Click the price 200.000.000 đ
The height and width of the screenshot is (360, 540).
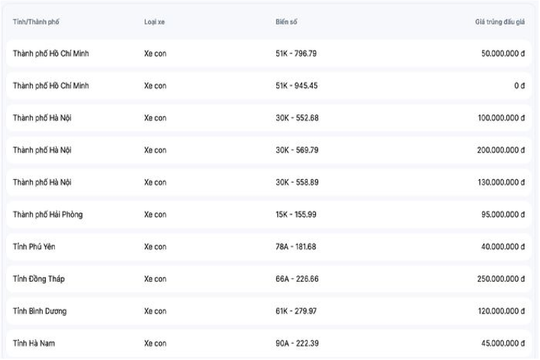[501, 150]
